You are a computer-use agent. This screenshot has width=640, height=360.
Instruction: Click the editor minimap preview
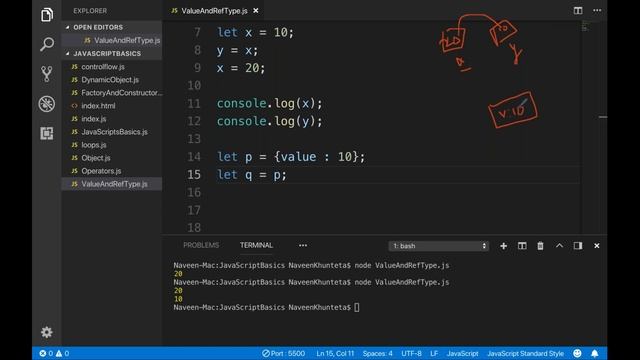click(586, 26)
